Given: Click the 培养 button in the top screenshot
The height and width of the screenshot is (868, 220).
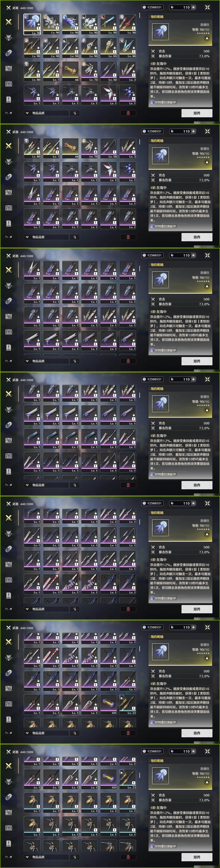Looking at the screenshot, I should click(x=197, y=113).
